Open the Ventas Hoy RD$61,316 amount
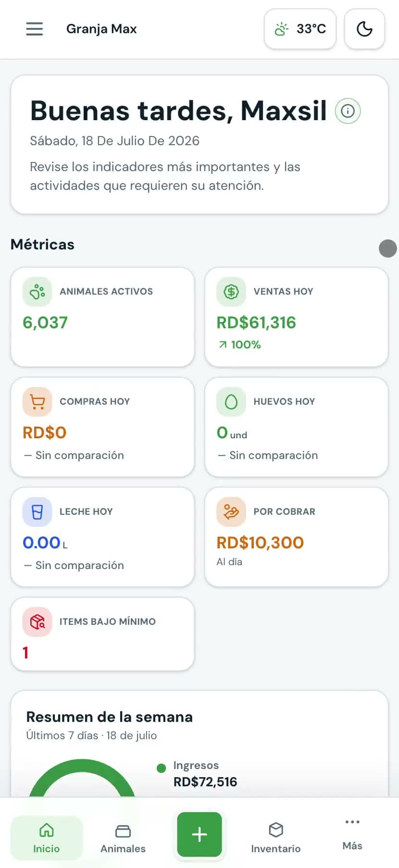 point(256,322)
